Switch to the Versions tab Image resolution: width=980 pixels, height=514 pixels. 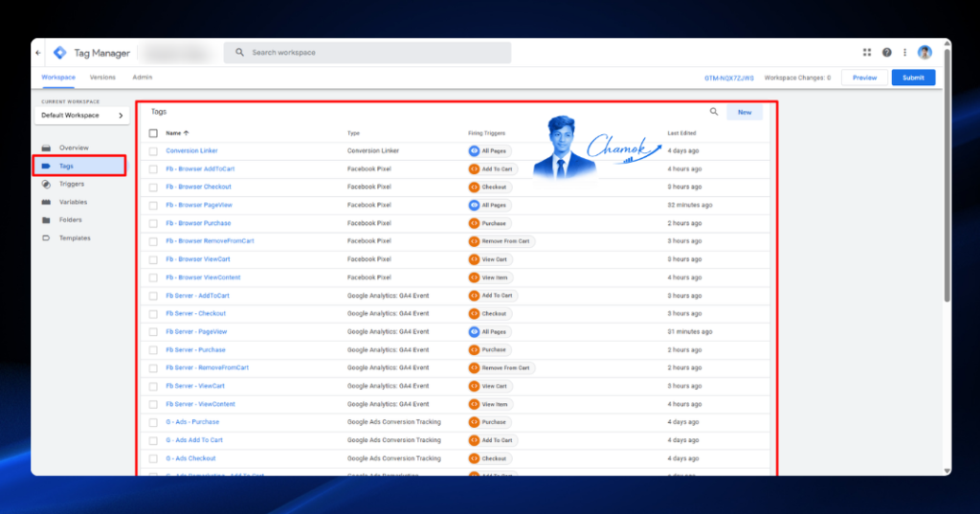(102, 78)
